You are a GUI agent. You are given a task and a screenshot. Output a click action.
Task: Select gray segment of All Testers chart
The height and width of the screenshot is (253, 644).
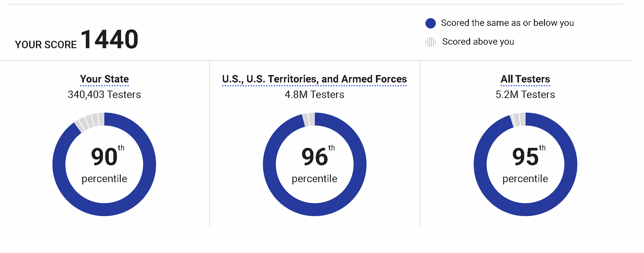tap(518, 120)
